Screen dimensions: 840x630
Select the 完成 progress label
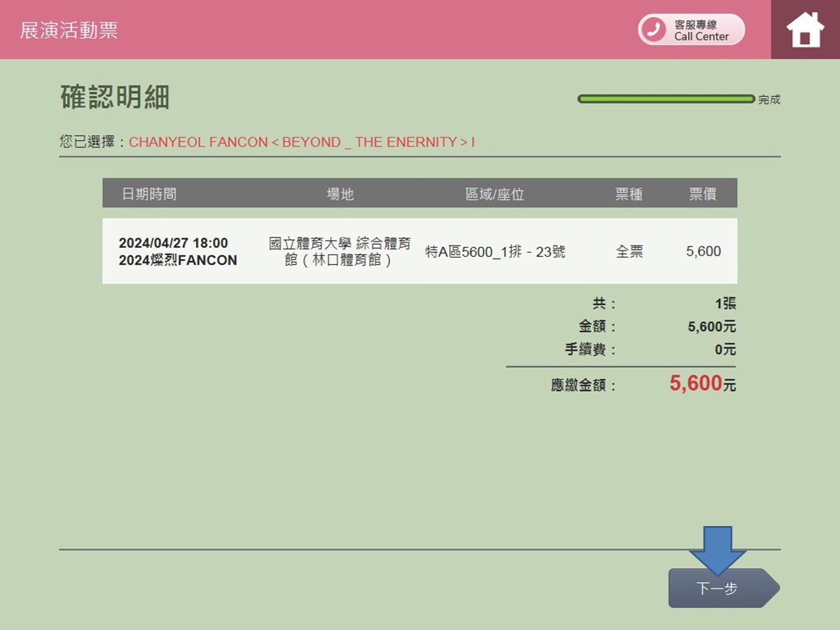[x=769, y=100]
